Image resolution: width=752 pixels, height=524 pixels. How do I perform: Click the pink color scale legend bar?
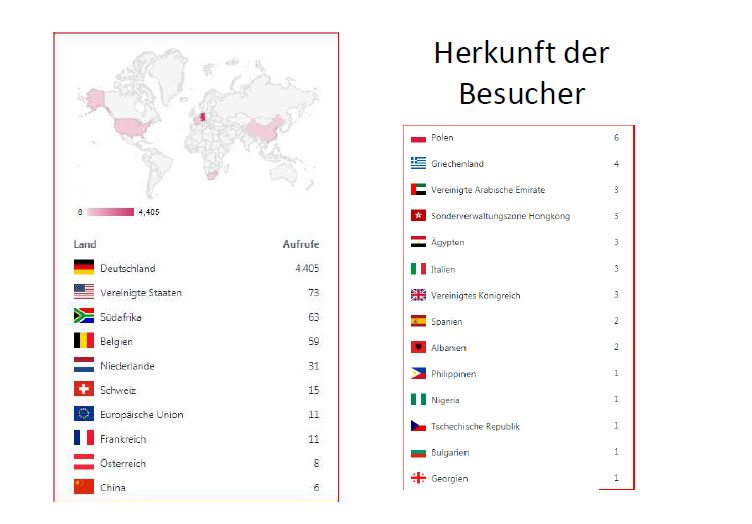pyautogui.click(x=110, y=212)
